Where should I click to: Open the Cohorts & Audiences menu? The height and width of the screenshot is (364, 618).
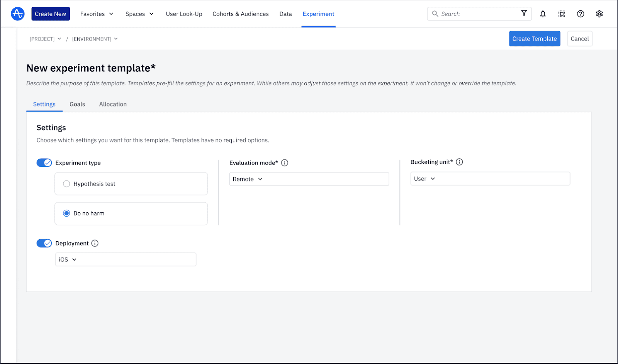(x=240, y=14)
